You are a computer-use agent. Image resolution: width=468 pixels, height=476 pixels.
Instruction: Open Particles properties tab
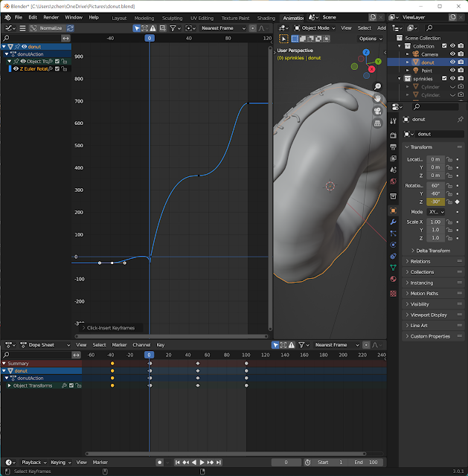[x=394, y=234]
